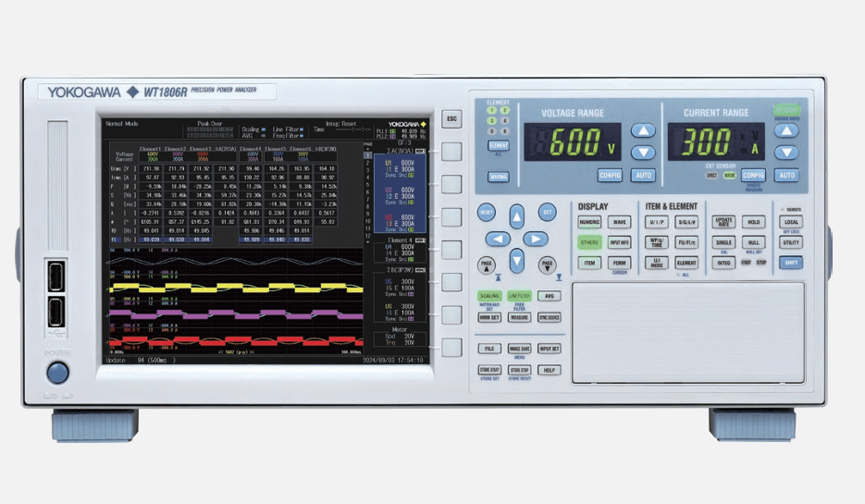Select the ELEMENT key under element indicators
Viewport: 865px width, 504px height.
498,145
